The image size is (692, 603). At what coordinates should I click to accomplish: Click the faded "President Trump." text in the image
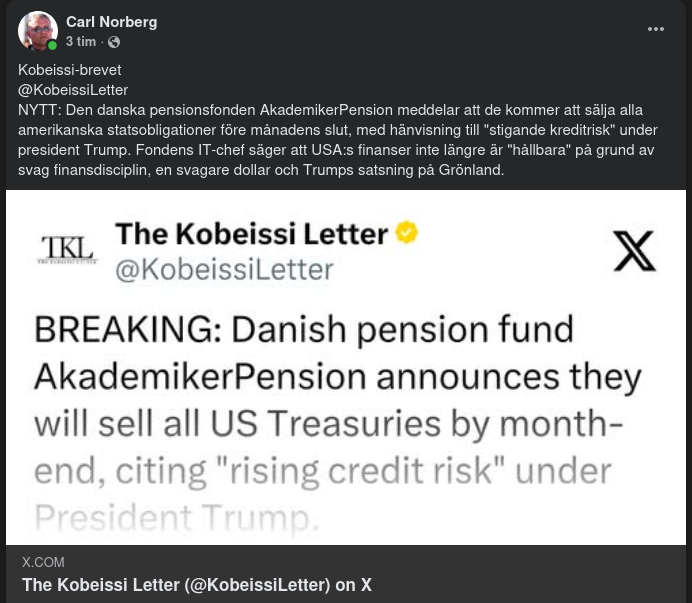tap(176, 518)
